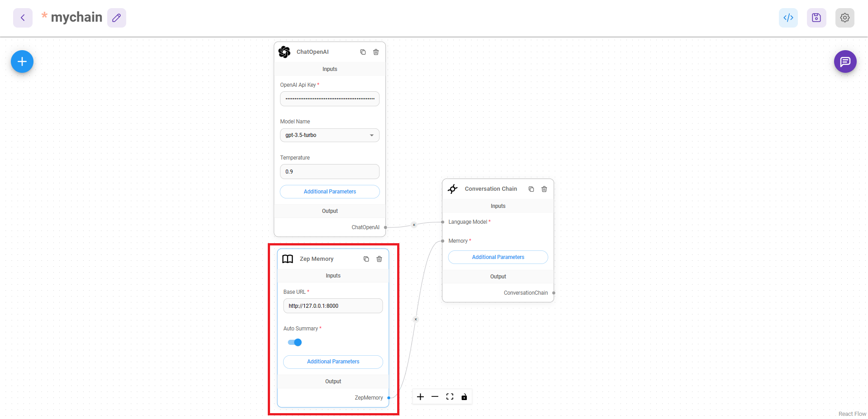The image size is (868, 419).
Task: Open the API code embed icon
Action: pos(788,18)
